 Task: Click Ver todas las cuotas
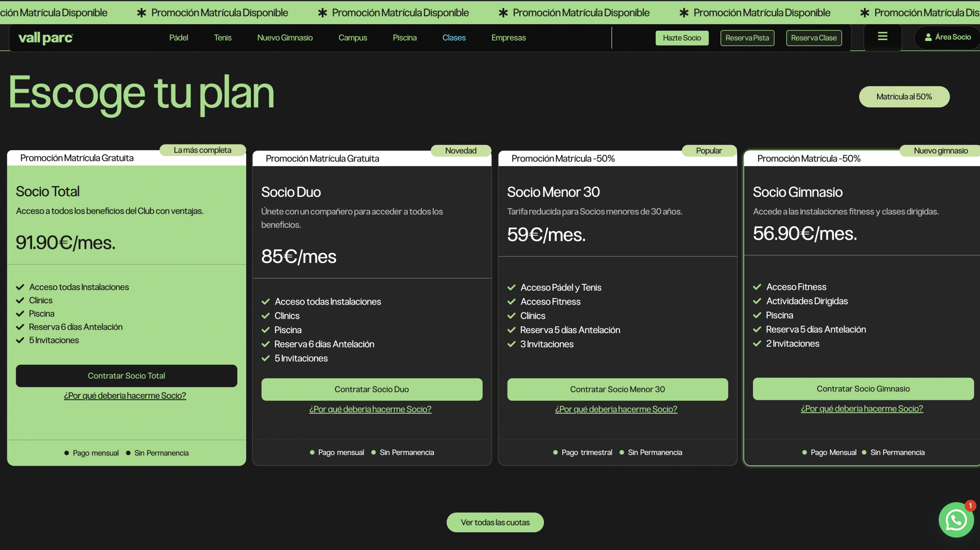click(x=495, y=522)
